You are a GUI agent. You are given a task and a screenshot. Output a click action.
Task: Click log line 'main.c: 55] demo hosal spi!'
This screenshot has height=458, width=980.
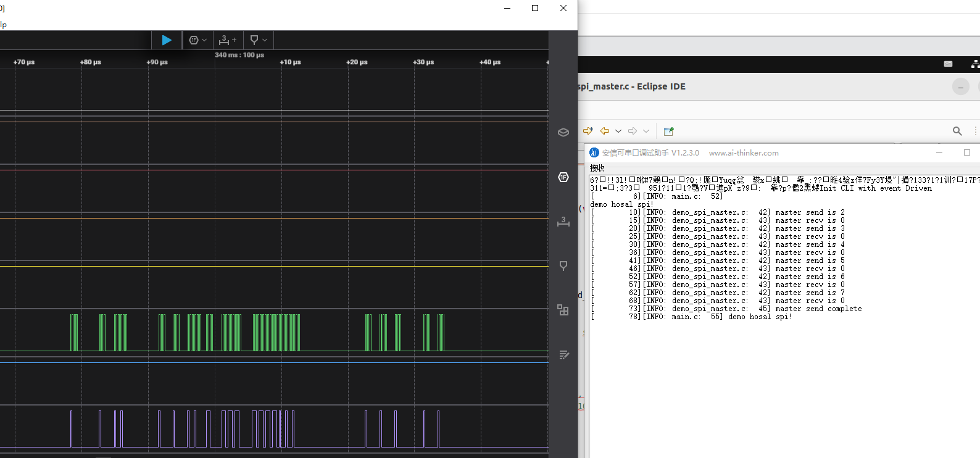(x=731, y=317)
